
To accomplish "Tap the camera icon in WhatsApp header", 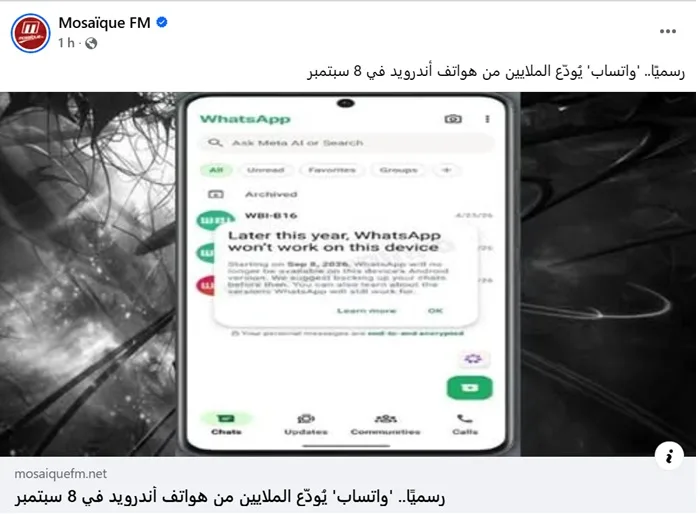I will point(453,119).
